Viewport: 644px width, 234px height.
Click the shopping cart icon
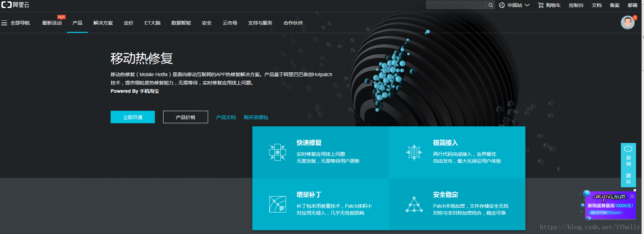pyautogui.click(x=541, y=5)
